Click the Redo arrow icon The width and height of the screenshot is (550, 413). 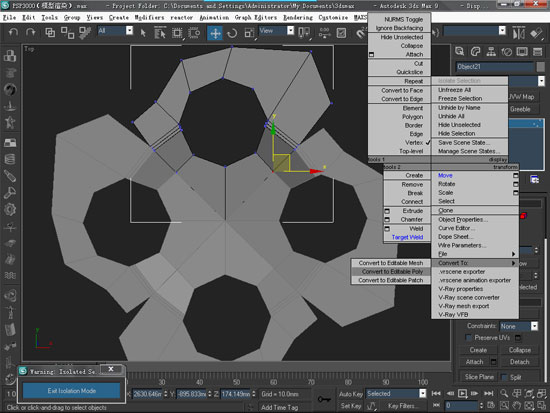pos(31,33)
